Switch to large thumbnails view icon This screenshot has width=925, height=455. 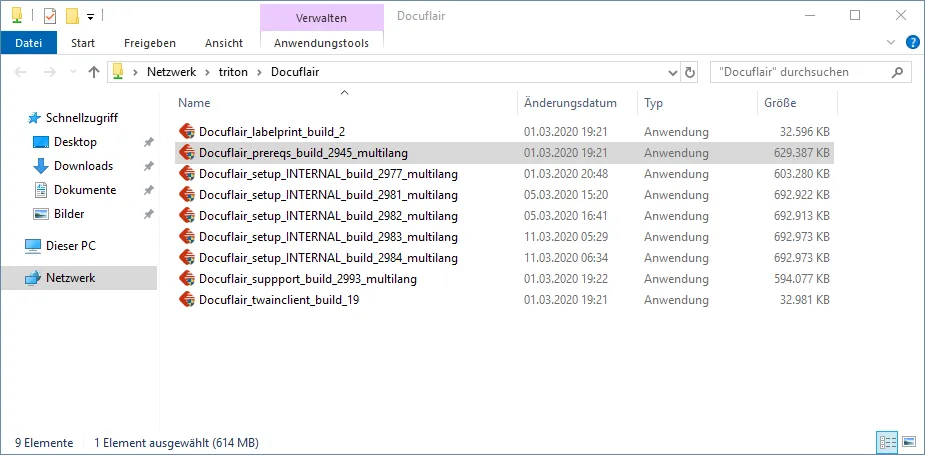(909, 442)
